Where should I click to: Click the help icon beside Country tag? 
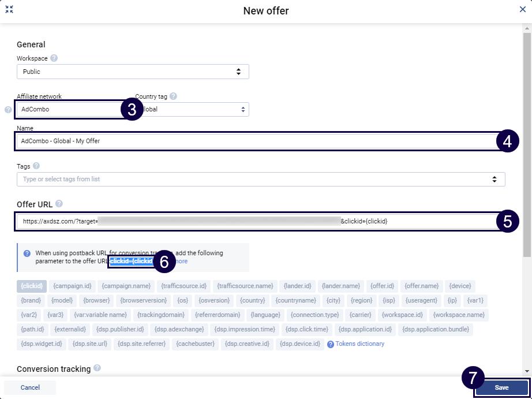coord(174,96)
